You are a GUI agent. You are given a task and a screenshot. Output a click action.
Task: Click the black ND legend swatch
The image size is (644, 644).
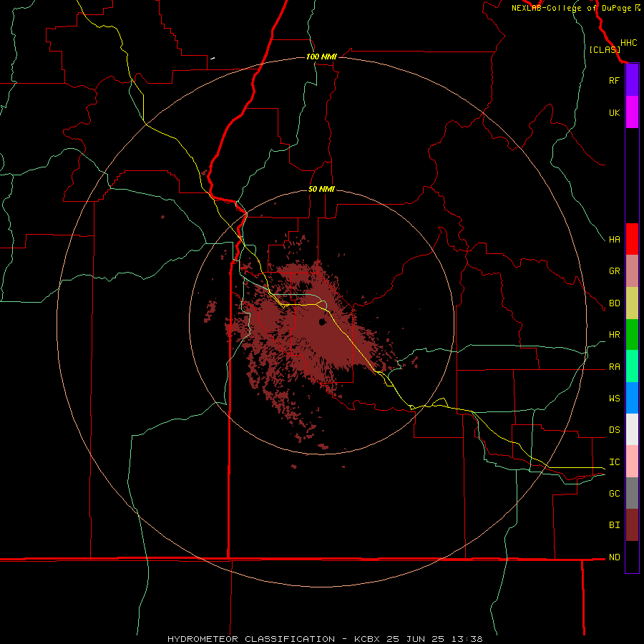[632, 557]
